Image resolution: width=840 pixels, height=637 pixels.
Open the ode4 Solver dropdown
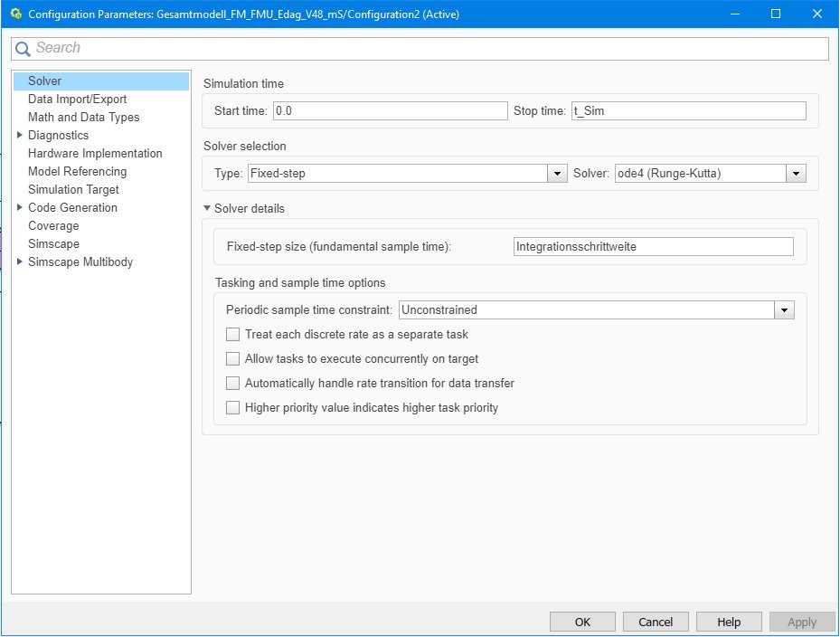pos(796,174)
